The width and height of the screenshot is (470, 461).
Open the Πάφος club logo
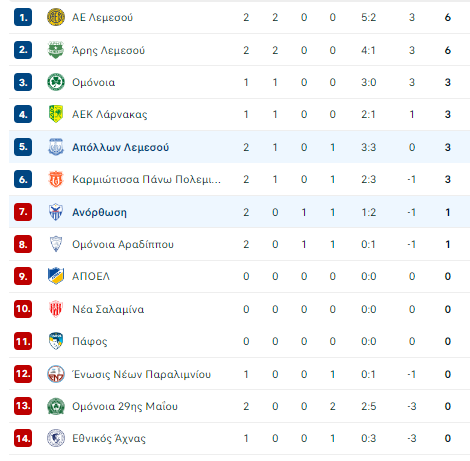pyautogui.click(x=56, y=341)
